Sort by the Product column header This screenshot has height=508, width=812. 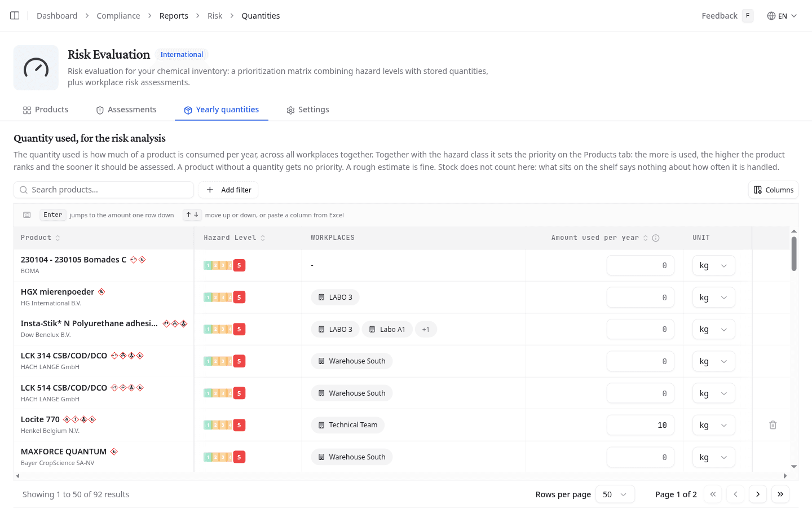(41, 238)
